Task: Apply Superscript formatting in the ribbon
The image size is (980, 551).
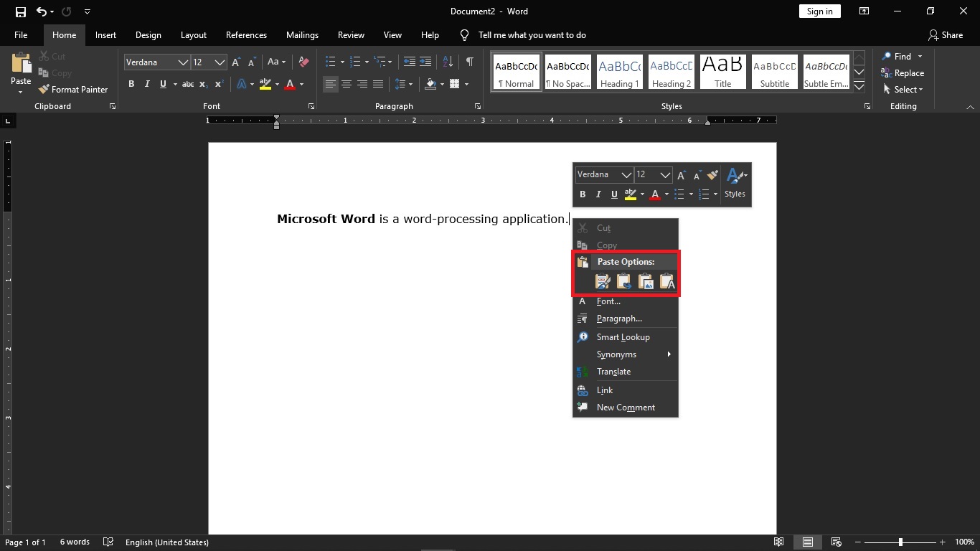Action: tap(220, 84)
